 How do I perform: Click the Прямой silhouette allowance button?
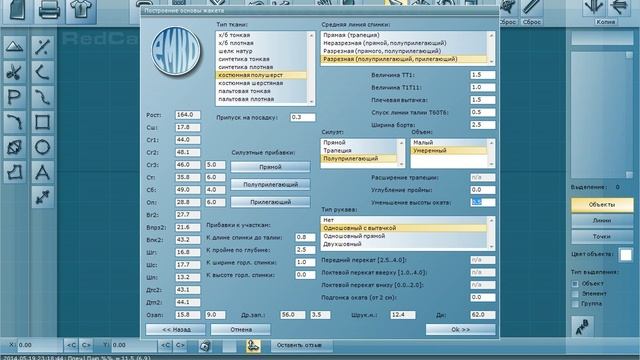270,167
